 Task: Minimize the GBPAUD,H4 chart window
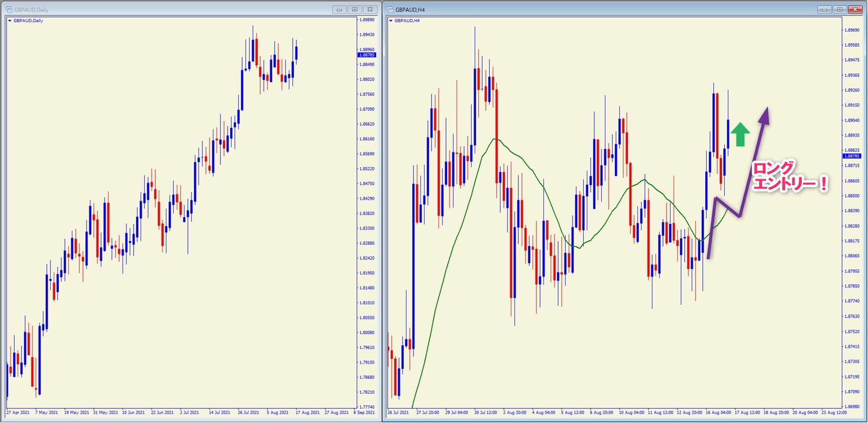824,10
